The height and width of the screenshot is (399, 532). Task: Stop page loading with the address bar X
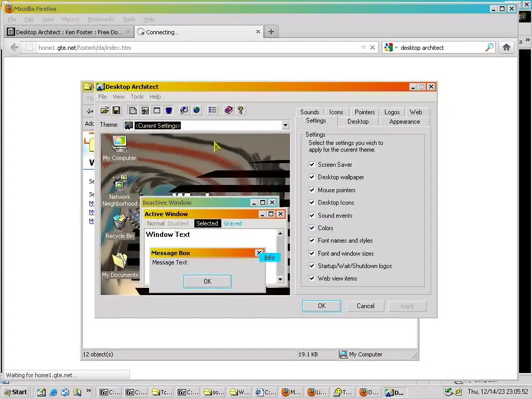(x=373, y=47)
